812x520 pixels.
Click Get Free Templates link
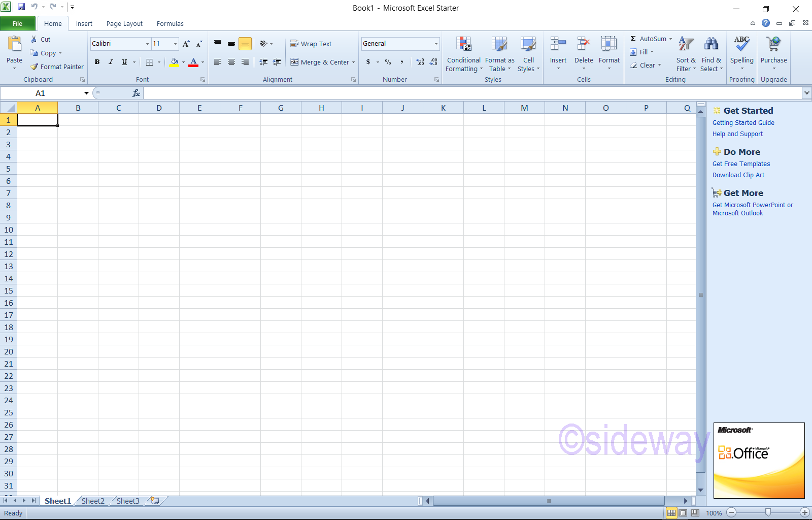pos(741,164)
